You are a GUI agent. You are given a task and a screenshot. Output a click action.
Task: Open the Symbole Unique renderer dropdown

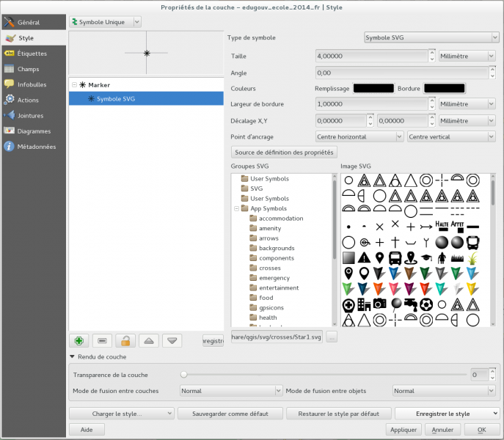coord(105,22)
